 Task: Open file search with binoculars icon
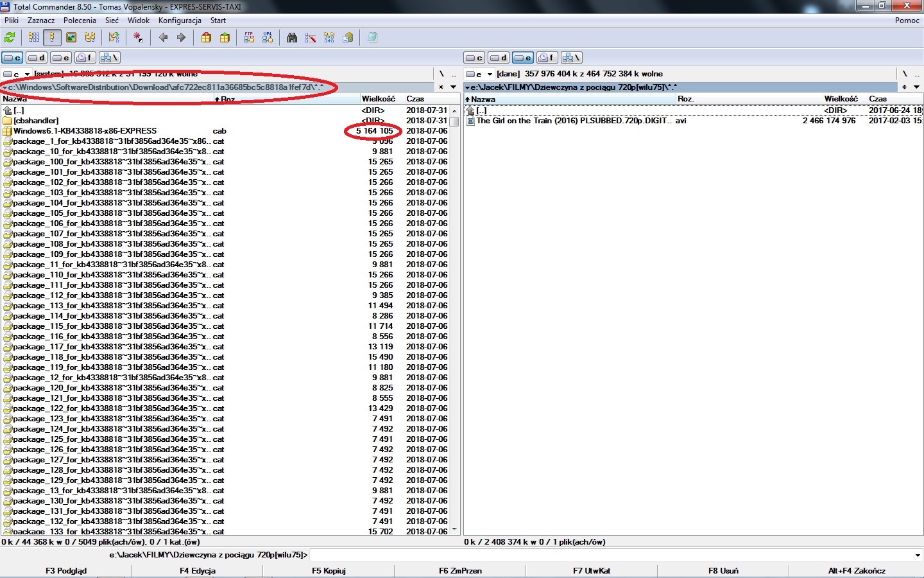point(292,38)
